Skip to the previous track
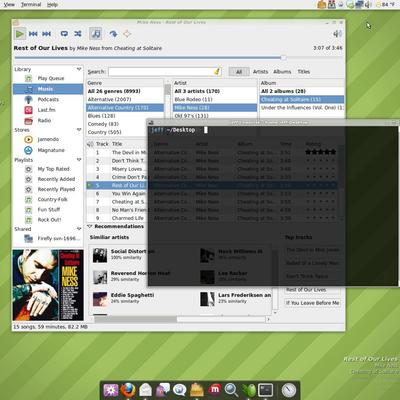The image size is (400, 400). point(33,34)
